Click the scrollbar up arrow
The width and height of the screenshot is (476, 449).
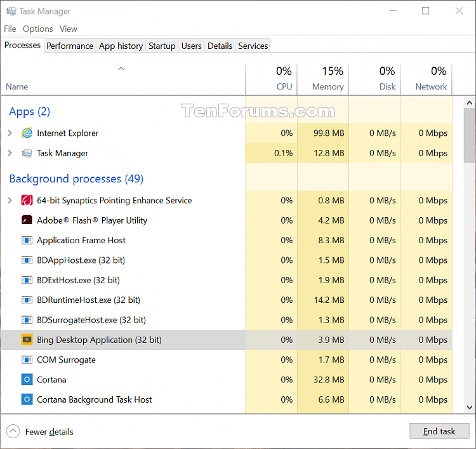[470, 103]
